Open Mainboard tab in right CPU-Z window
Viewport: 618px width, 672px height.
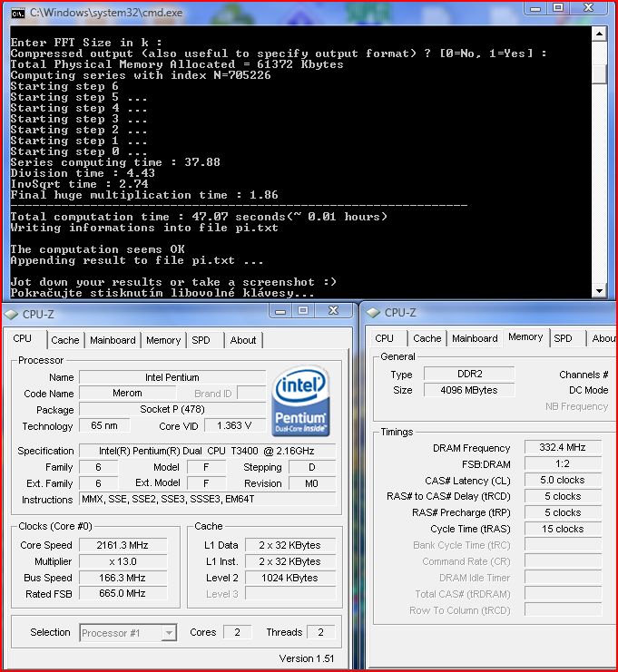coord(475,338)
